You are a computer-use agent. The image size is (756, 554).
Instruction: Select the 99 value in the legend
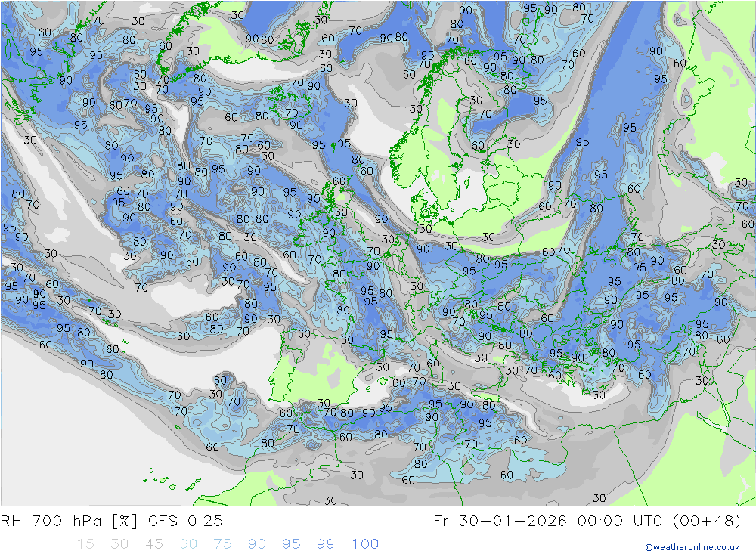325,544
